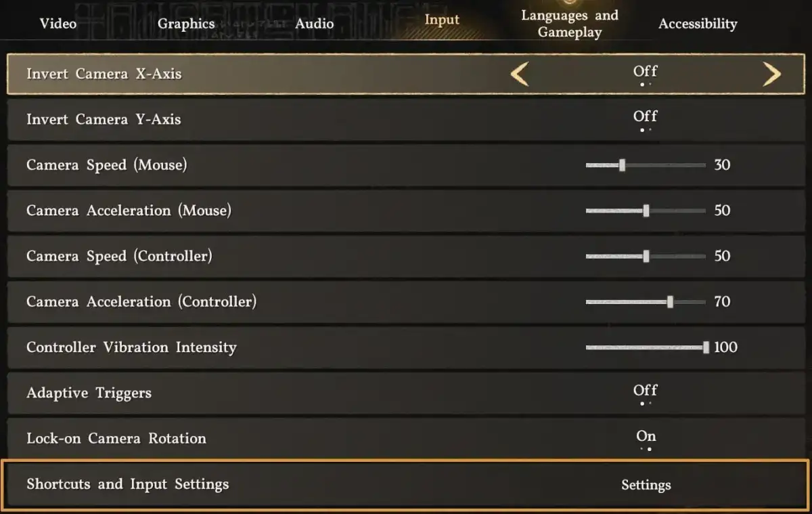Toggle Invert Camera Y-Axis
Viewport: 812px width, 514px height.
(x=645, y=119)
